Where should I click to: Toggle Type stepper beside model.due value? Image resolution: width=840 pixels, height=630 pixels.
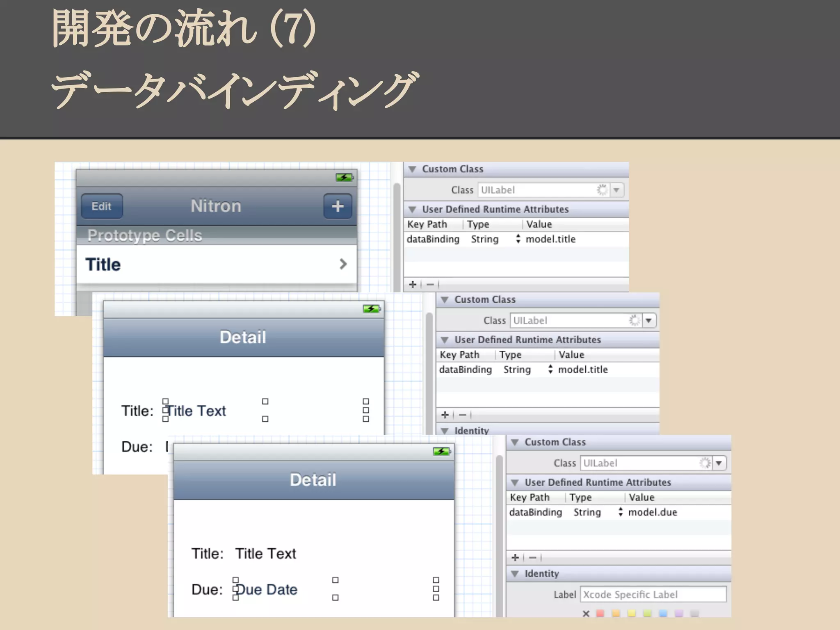point(621,512)
